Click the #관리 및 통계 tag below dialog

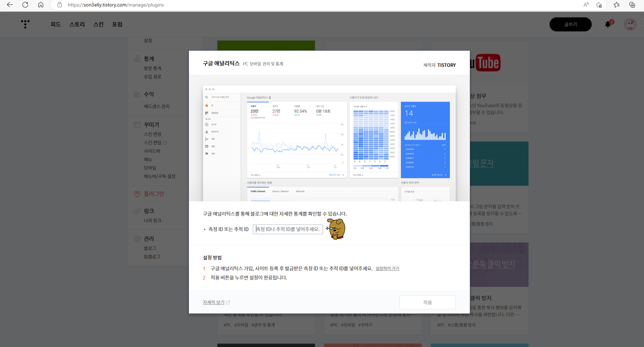coord(263,325)
